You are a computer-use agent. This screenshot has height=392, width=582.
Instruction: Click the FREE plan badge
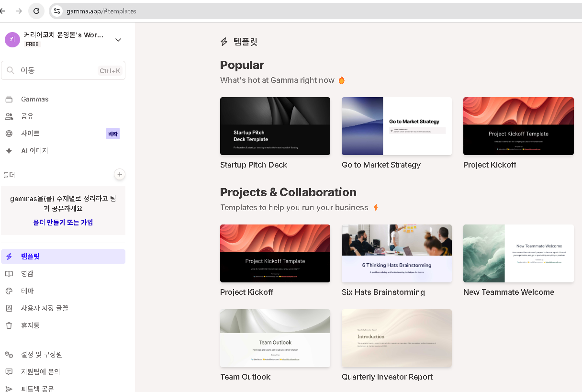(32, 44)
